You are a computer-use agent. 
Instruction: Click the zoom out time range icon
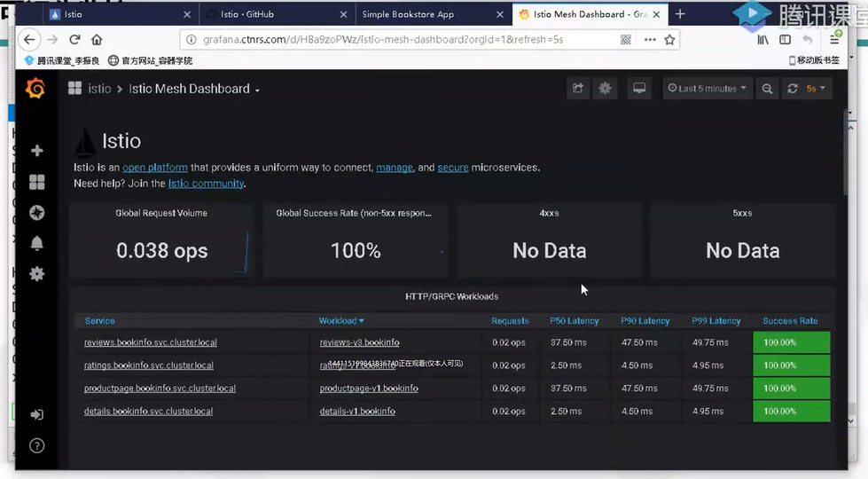(767, 89)
